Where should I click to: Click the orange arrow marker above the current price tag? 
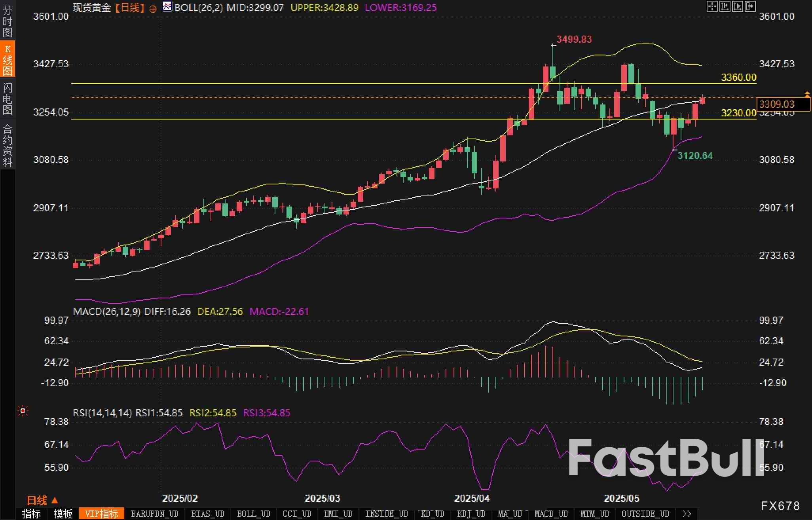click(x=807, y=94)
